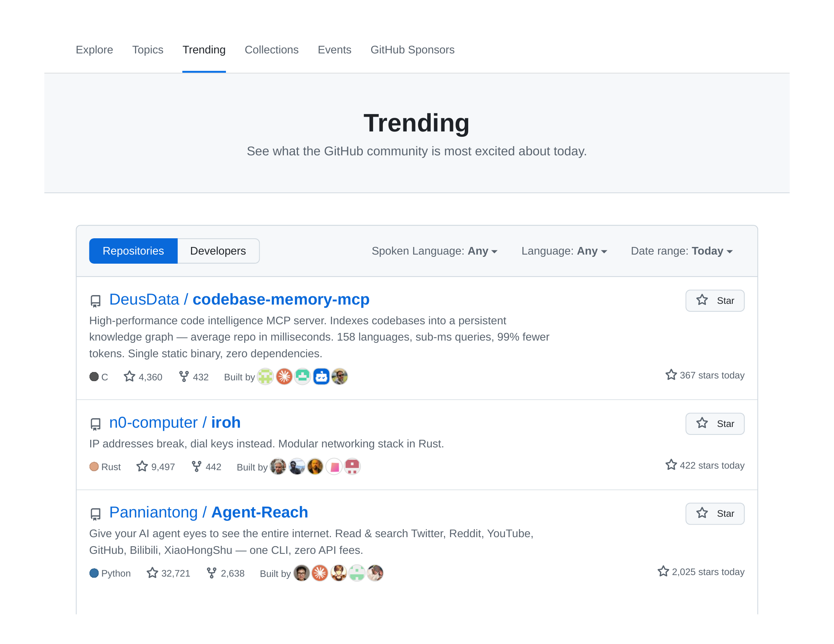Open the Explore tab
Image resolution: width=834 pixels, height=644 pixels.
[x=94, y=50]
